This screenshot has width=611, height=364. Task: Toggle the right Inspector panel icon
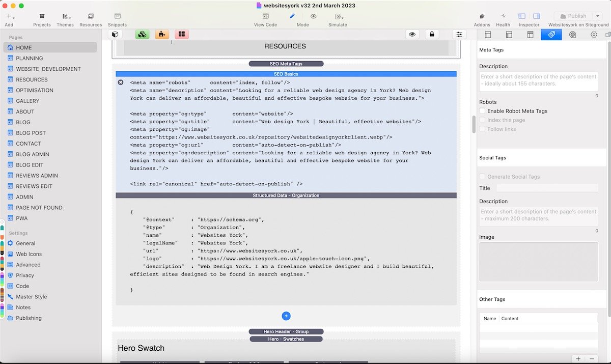(537, 16)
